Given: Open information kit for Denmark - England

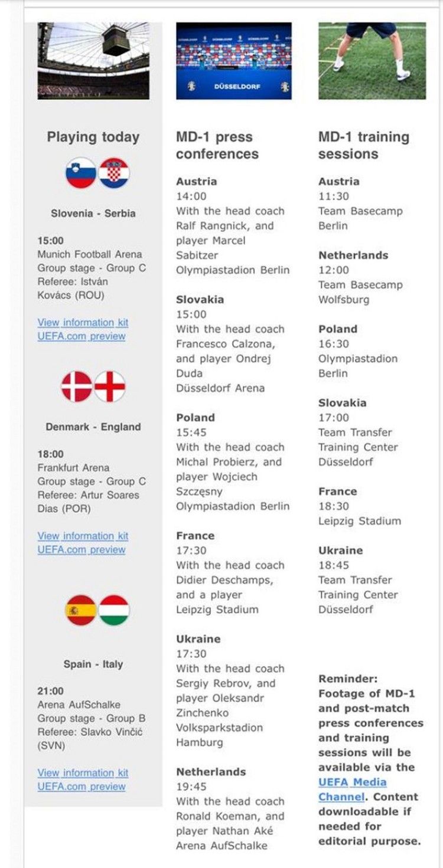Looking at the screenshot, I should click(83, 536).
